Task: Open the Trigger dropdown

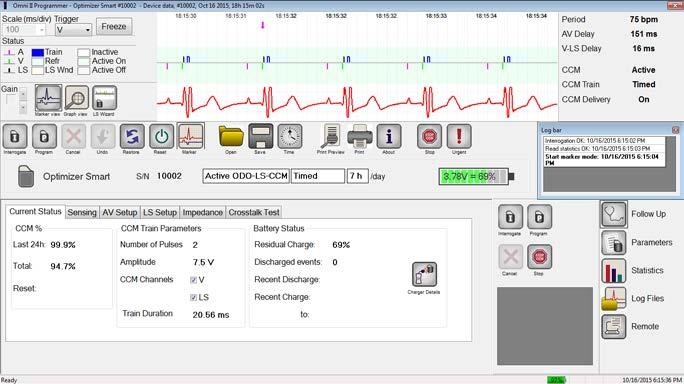Action: click(x=73, y=30)
